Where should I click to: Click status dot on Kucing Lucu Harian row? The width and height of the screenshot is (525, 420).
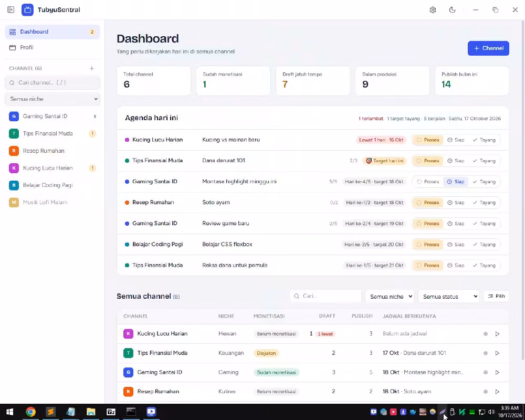pos(486,334)
